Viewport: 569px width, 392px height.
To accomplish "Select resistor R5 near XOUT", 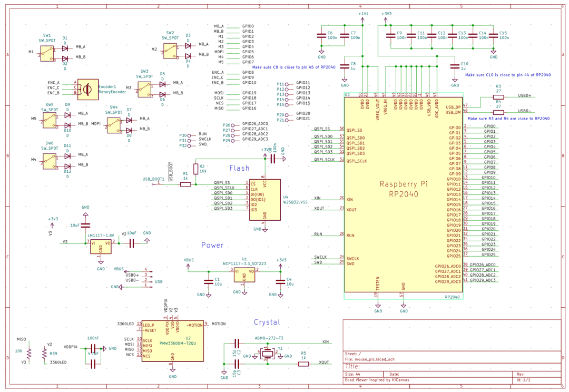I will 303,363.
